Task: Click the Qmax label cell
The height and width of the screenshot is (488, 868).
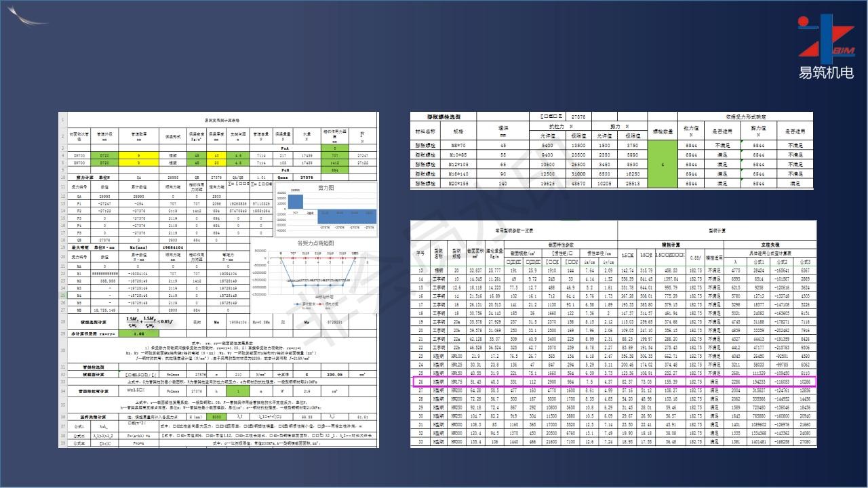Action: (283, 178)
